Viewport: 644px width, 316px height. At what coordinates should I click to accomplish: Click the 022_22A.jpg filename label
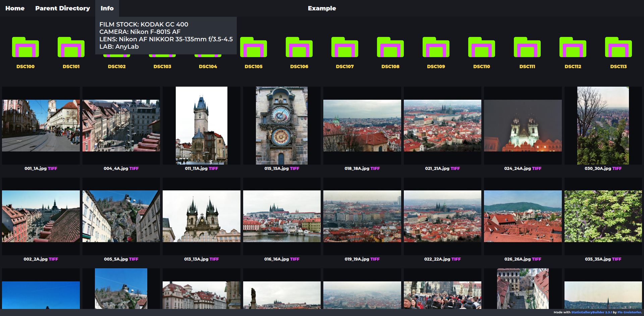[x=437, y=259]
